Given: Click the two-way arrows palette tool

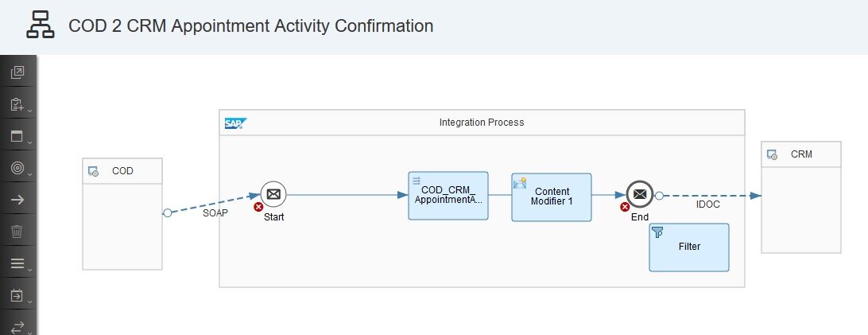Looking at the screenshot, I should point(17,325).
